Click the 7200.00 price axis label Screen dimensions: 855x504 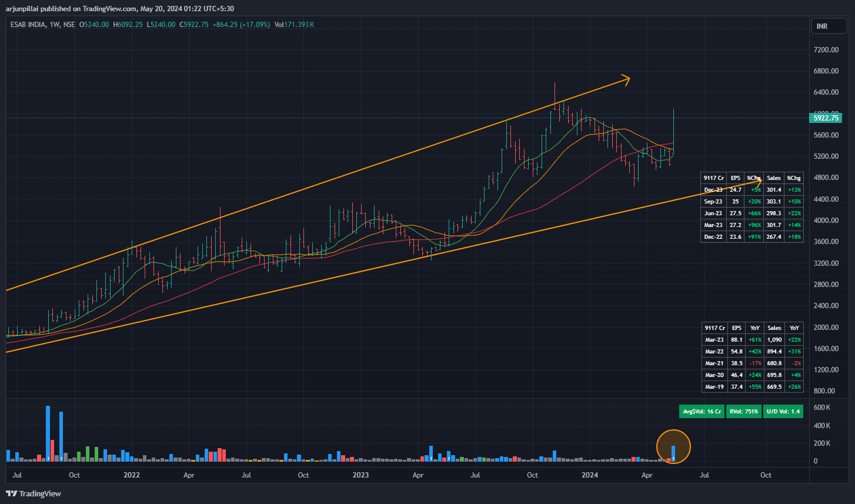point(826,50)
